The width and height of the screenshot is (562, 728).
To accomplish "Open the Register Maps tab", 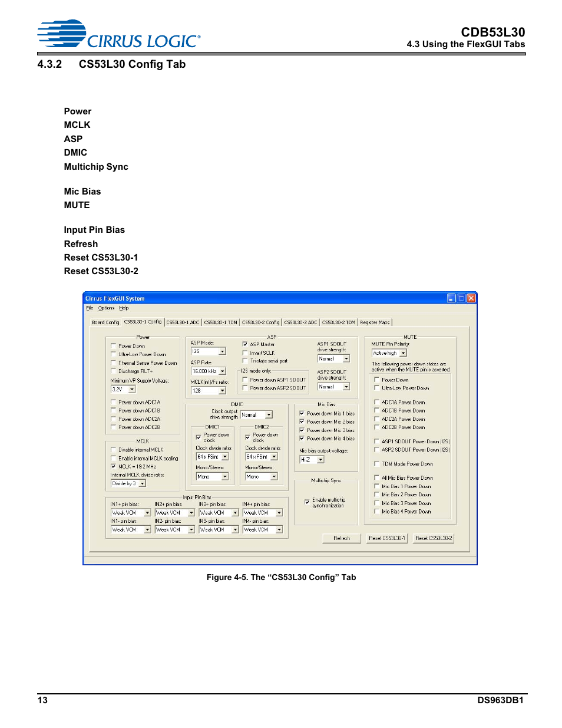I will [x=375, y=322].
